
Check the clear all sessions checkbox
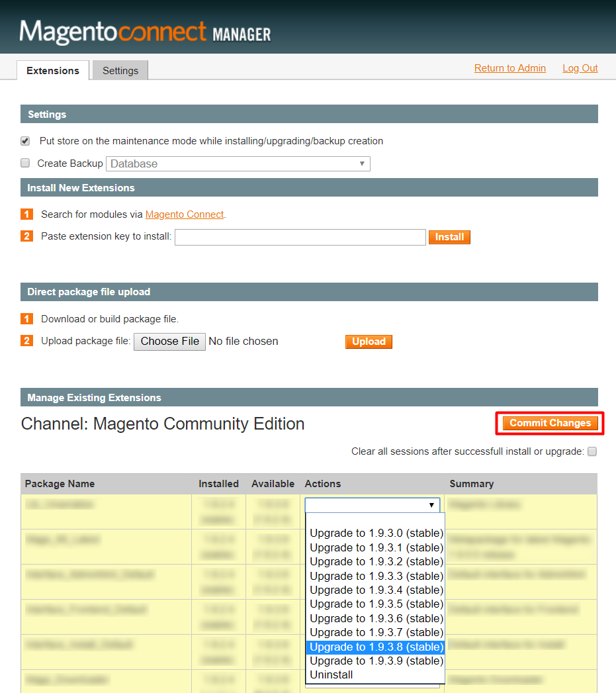pyautogui.click(x=592, y=451)
